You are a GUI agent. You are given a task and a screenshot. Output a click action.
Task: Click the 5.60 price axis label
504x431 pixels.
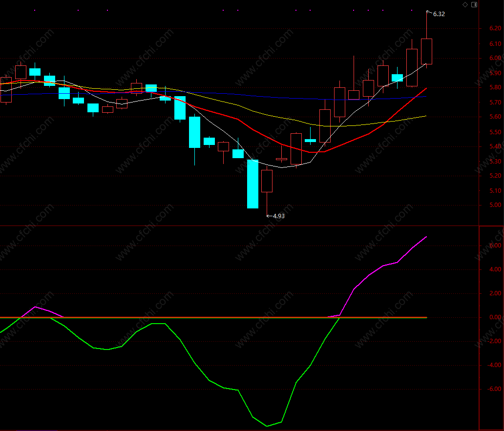495,117
